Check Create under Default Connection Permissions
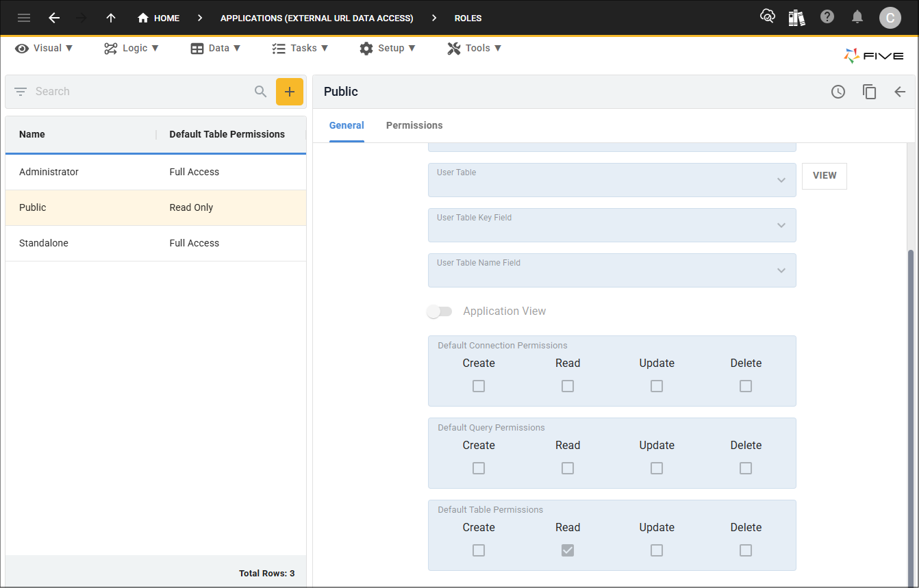 pos(479,386)
